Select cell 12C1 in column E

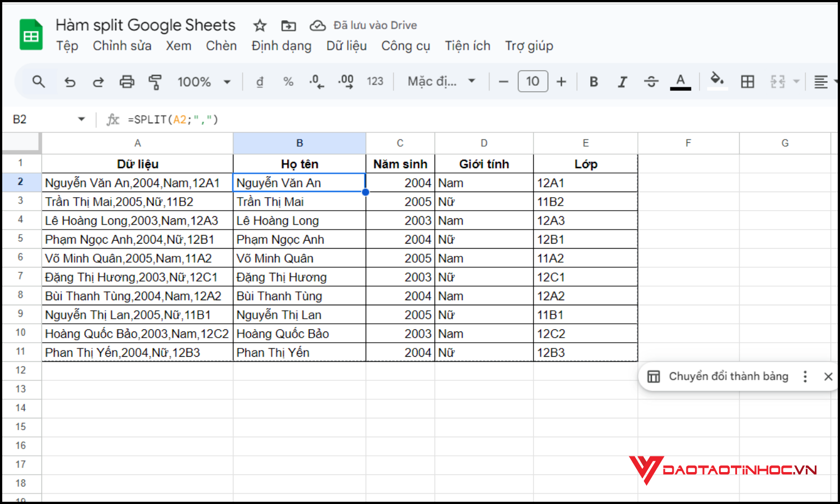(586, 277)
